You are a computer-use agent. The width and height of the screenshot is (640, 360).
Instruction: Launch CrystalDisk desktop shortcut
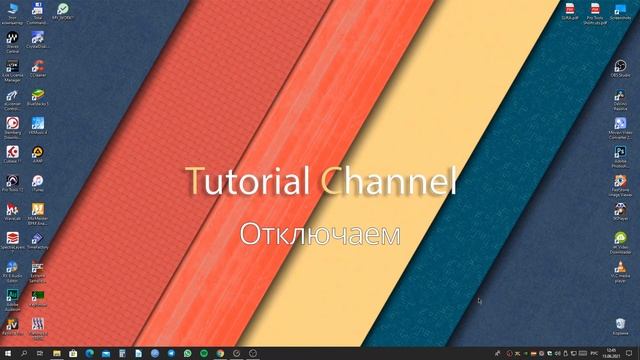coord(38,40)
